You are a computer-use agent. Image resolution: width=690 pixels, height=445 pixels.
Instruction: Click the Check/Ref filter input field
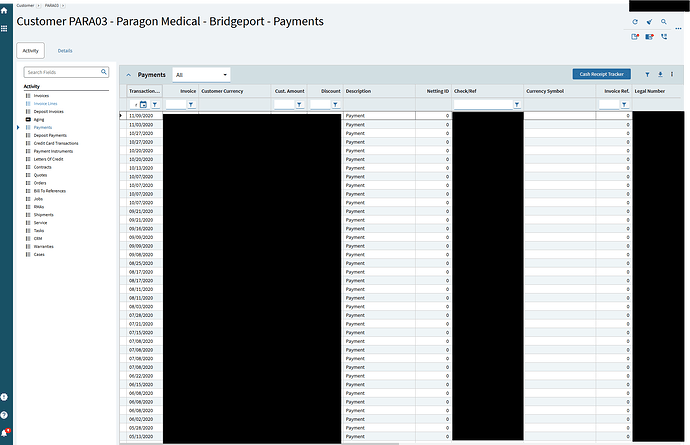pyautogui.click(x=483, y=104)
